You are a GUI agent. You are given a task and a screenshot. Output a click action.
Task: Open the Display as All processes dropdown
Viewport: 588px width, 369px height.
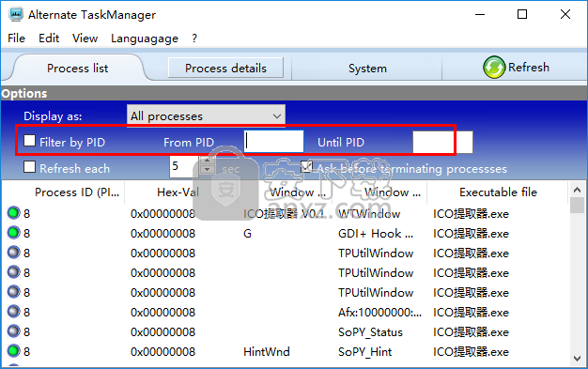tap(206, 116)
